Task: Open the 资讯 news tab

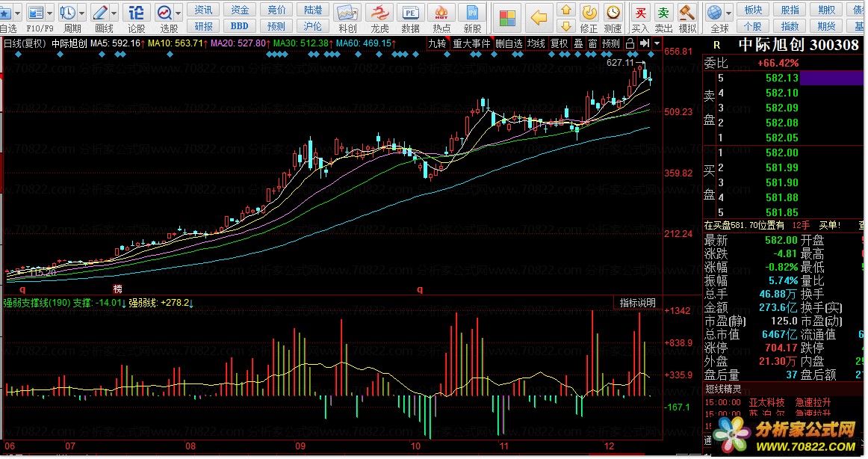Action: tap(203, 10)
